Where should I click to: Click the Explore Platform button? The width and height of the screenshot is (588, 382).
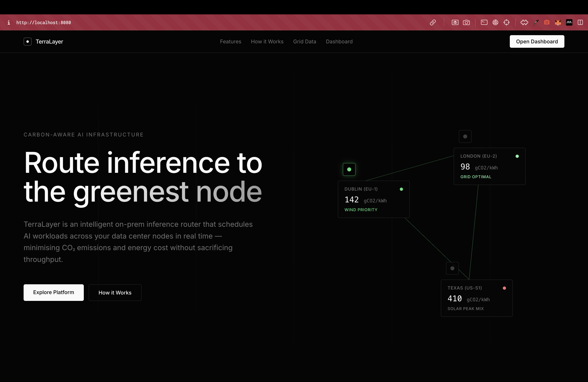54,292
